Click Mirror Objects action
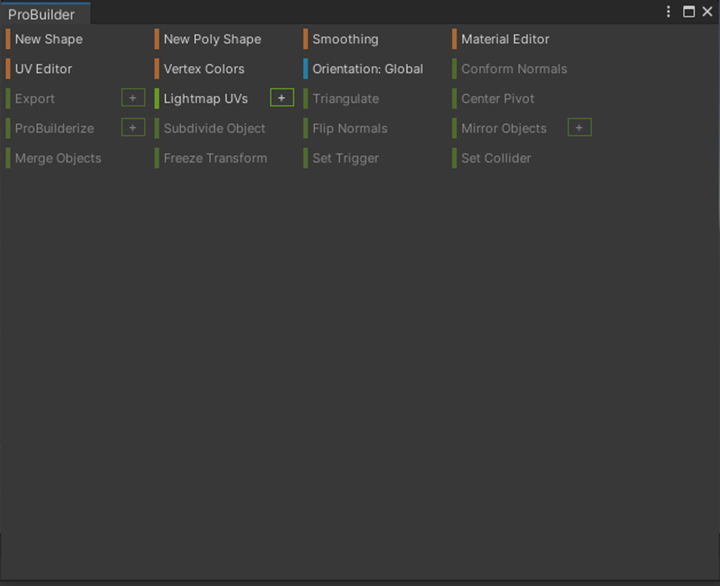This screenshot has width=720, height=586. [504, 129]
